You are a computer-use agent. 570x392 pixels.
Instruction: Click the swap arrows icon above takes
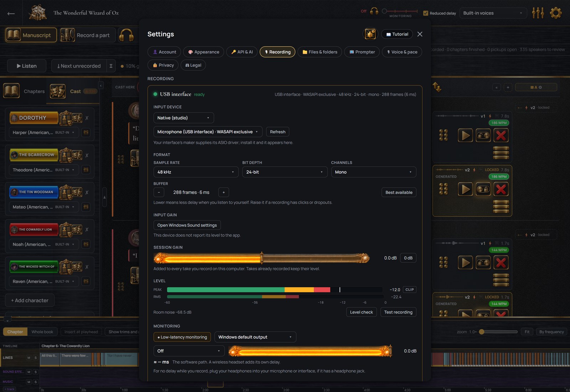[x=437, y=87]
